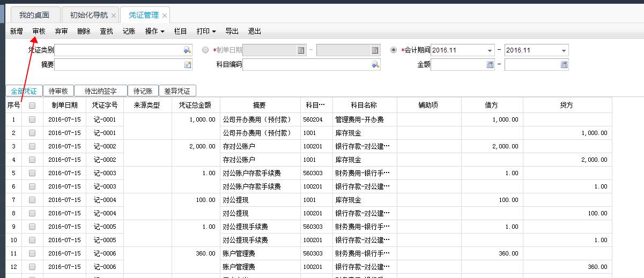Click the 凭证总金额 column header

pos(196,106)
